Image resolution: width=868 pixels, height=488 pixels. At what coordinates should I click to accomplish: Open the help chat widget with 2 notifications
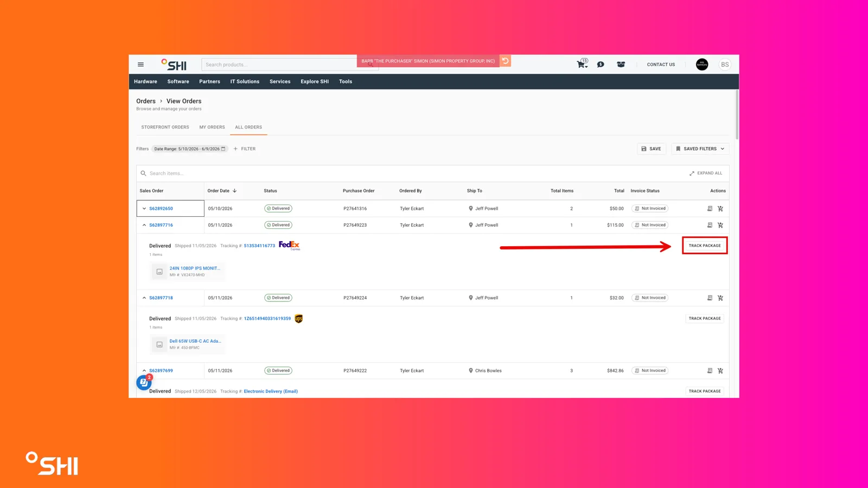(x=144, y=382)
